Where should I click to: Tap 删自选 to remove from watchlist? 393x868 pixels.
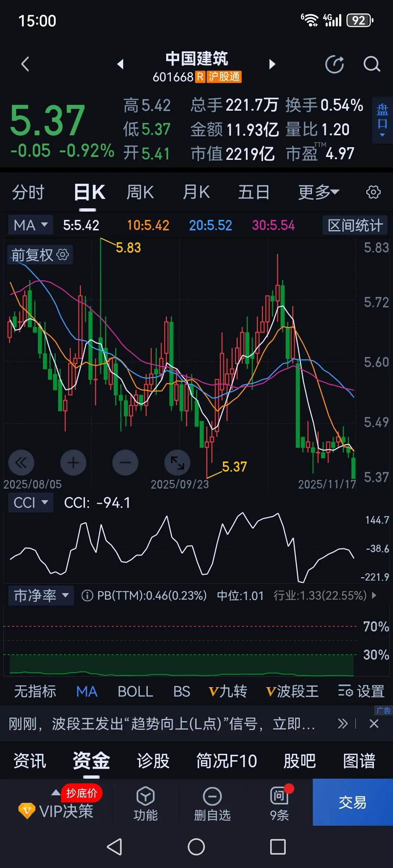[x=212, y=804]
